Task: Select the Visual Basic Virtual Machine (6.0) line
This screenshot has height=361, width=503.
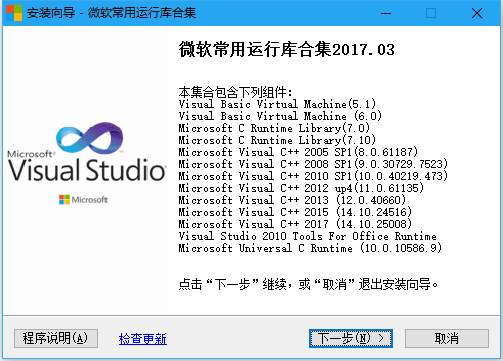Action: point(280,116)
